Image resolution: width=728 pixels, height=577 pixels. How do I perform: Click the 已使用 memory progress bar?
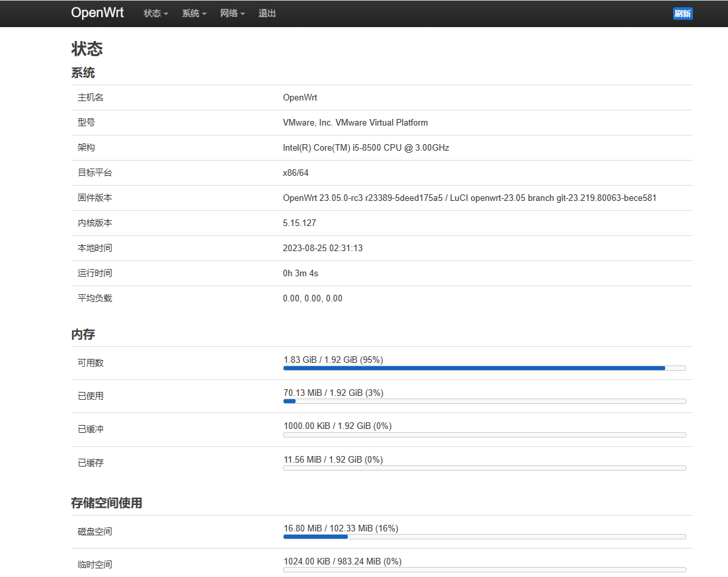(484, 401)
